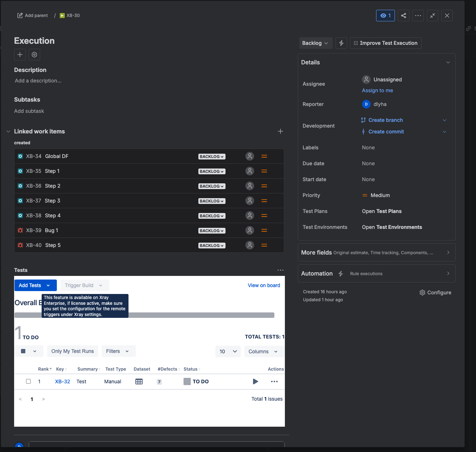Click the Add a description field
This screenshot has width=476, height=452.
tap(38, 81)
